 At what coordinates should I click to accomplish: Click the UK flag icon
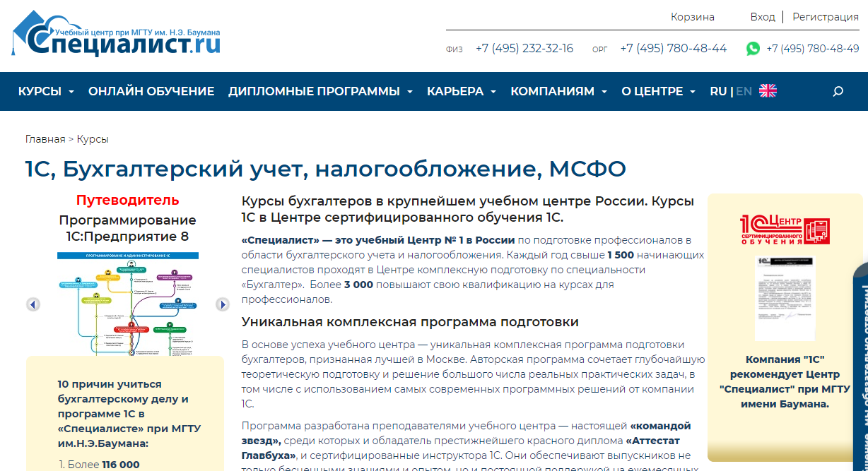click(768, 91)
